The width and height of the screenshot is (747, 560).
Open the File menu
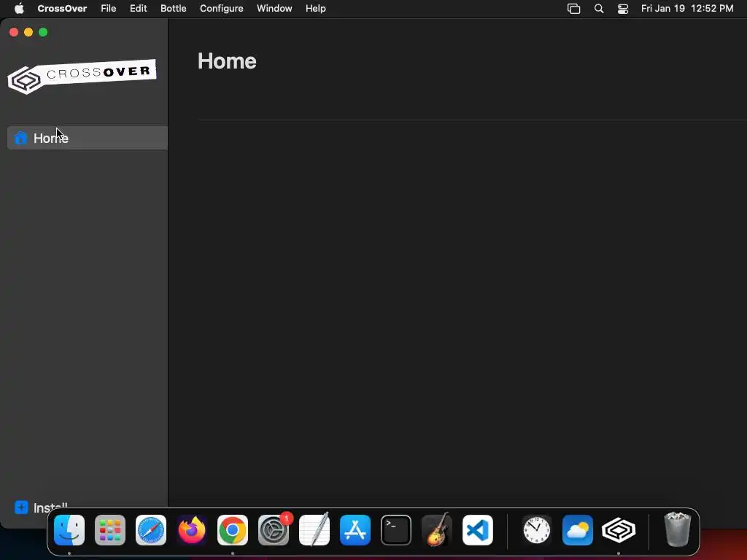(108, 9)
